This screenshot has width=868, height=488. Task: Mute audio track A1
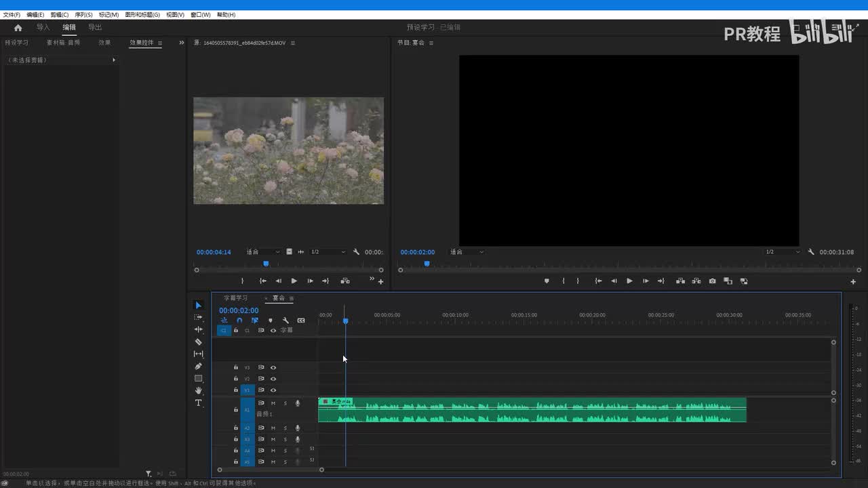click(x=273, y=403)
